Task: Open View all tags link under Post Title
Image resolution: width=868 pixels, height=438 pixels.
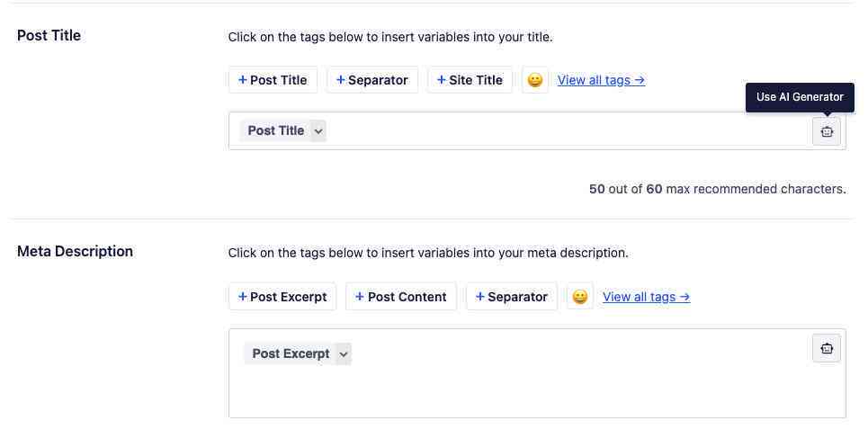Action: tap(601, 80)
